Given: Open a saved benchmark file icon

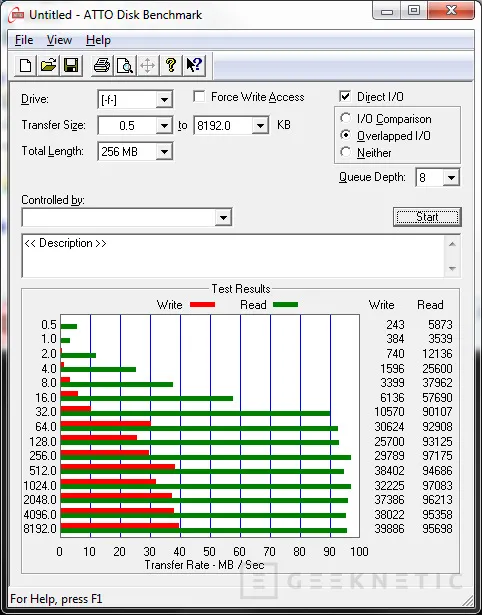Looking at the screenshot, I should (48, 65).
